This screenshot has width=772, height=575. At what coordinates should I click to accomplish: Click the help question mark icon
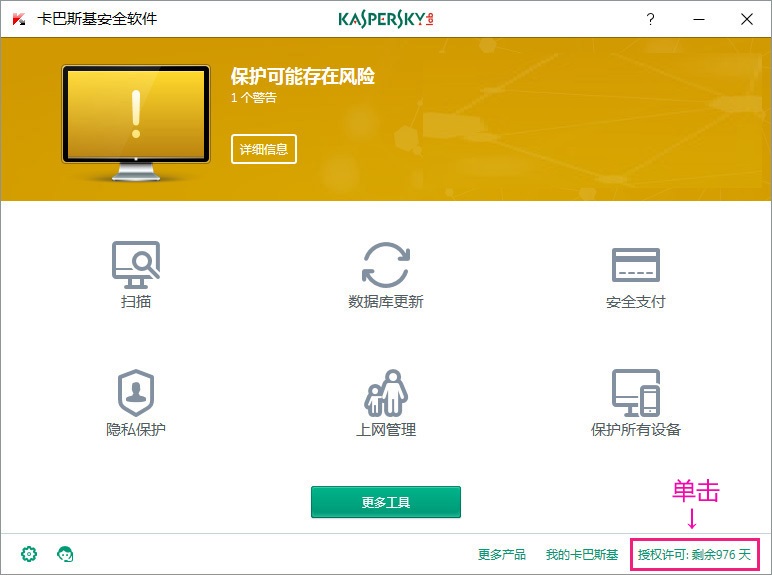[x=650, y=19]
